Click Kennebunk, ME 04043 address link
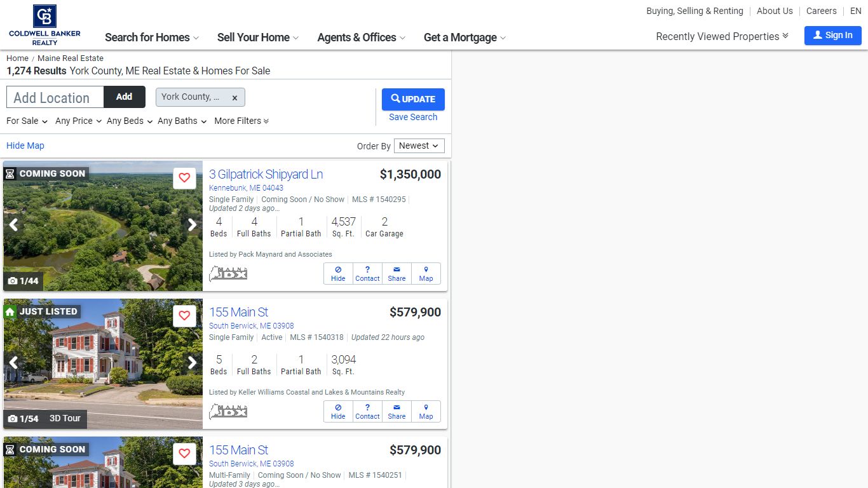This screenshot has height=488, width=868. pos(246,188)
